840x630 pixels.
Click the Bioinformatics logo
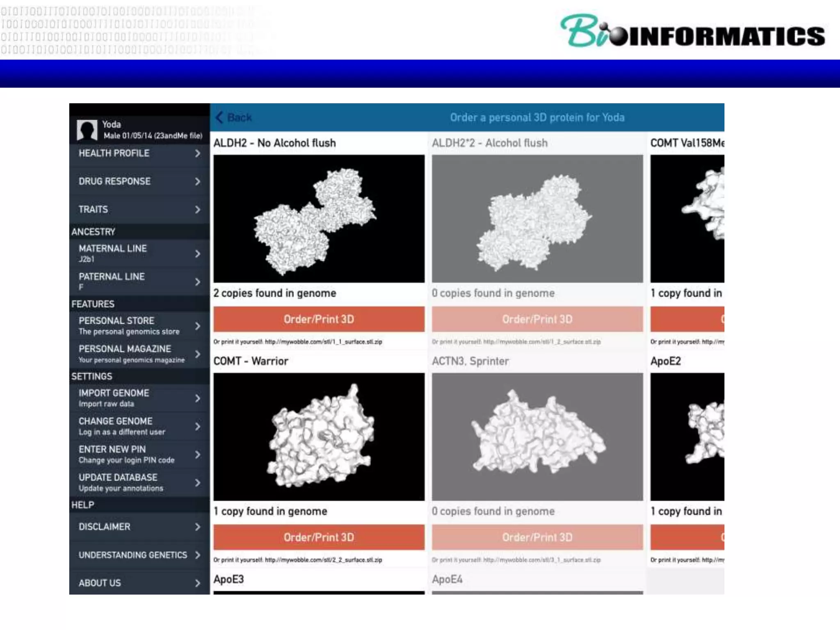tap(692, 31)
